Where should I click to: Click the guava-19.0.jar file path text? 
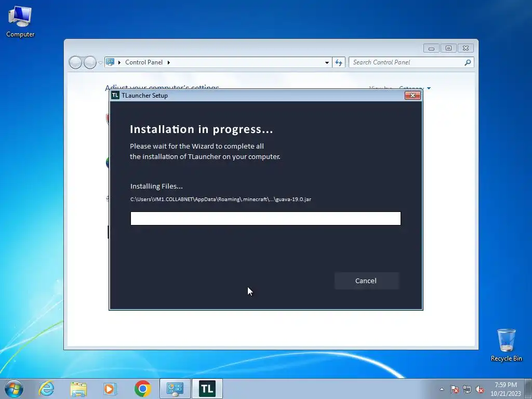[x=221, y=199]
